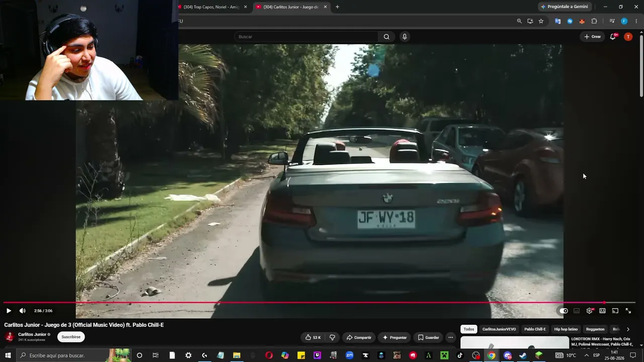Open the Crear create menu
This screenshot has width=644, height=362.
coord(593,37)
